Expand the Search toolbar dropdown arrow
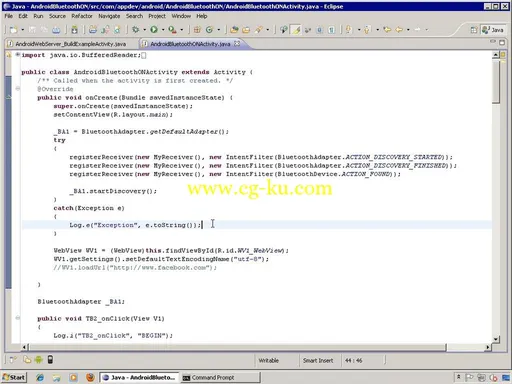The image size is (512, 384). [268, 30]
